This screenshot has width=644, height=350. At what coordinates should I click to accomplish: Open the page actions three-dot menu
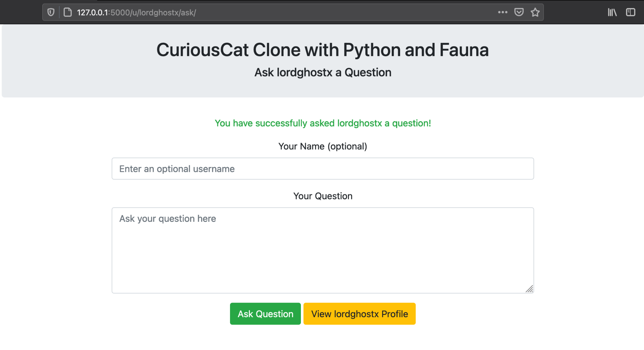coord(503,12)
